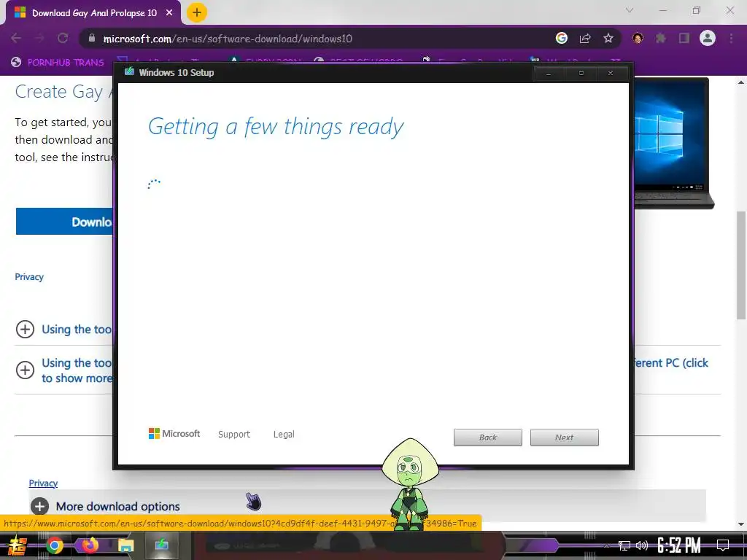Open Google icon in the address bar
The height and width of the screenshot is (560, 747).
(562, 38)
